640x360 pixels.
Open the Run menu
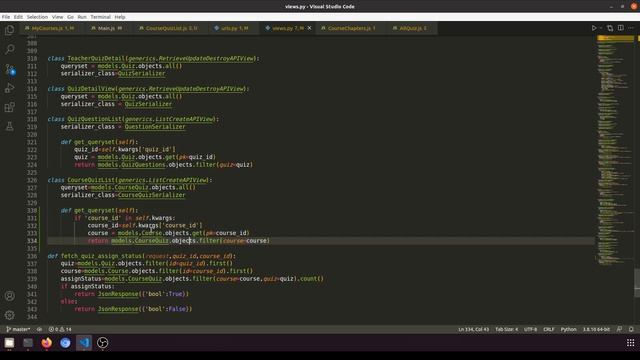pyautogui.click(x=82, y=17)
